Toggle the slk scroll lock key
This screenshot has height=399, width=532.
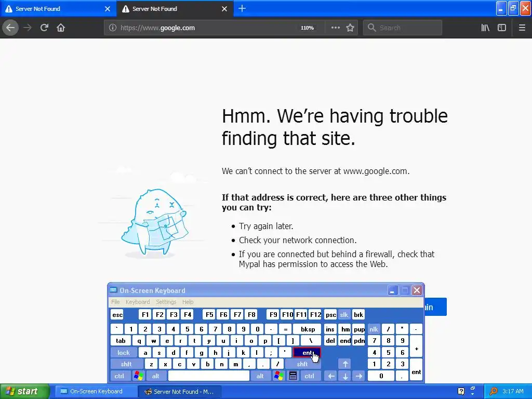[344, 314]
